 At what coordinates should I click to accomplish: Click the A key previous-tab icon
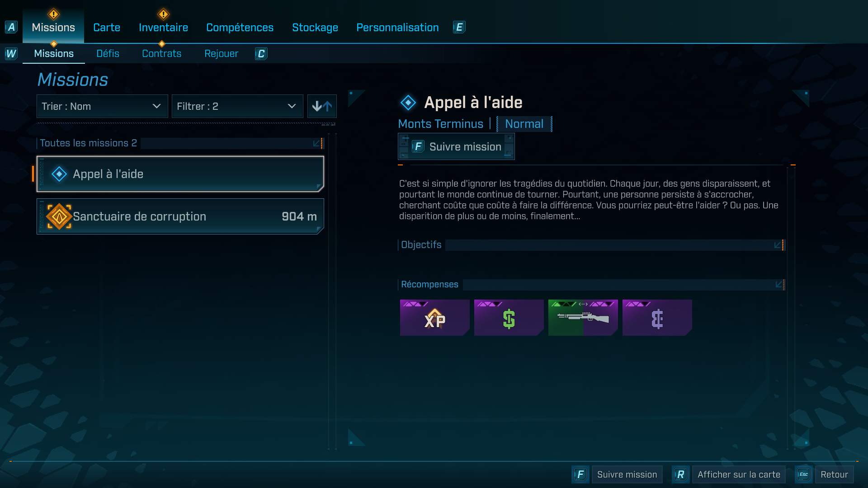(x=11, y=27)
